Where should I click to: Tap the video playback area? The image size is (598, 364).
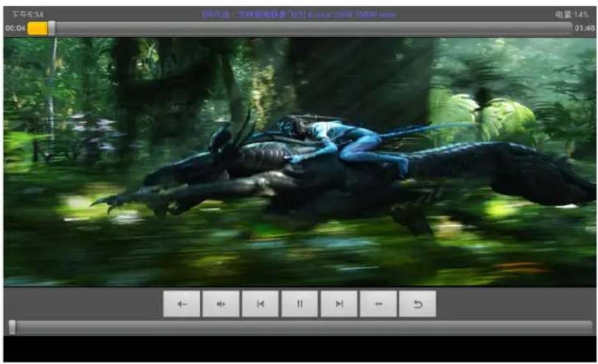(x=300, y=162)
